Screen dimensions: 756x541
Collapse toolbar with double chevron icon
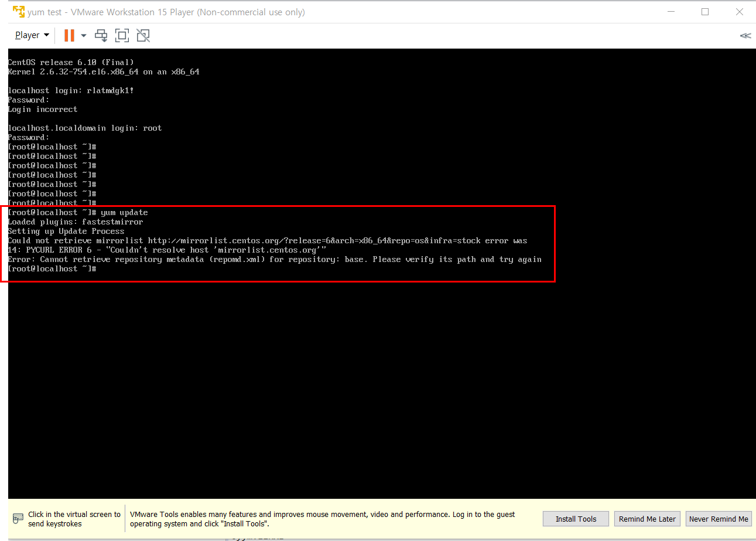coord(745,36)
